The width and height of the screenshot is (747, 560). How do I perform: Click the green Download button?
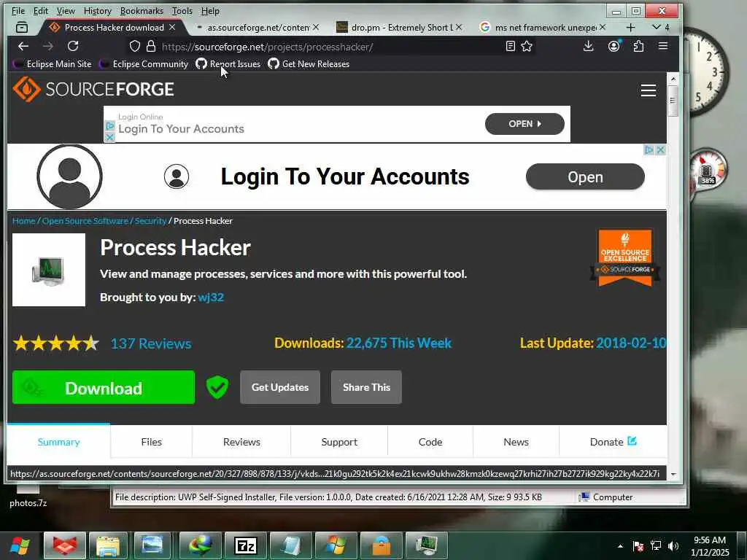coord(104,388)
